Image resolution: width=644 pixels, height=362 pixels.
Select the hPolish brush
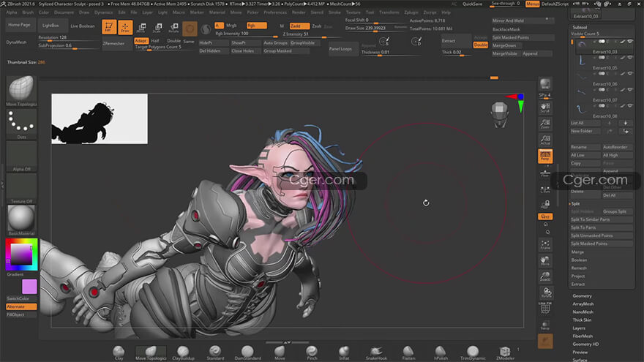click(x=441, y=352)
